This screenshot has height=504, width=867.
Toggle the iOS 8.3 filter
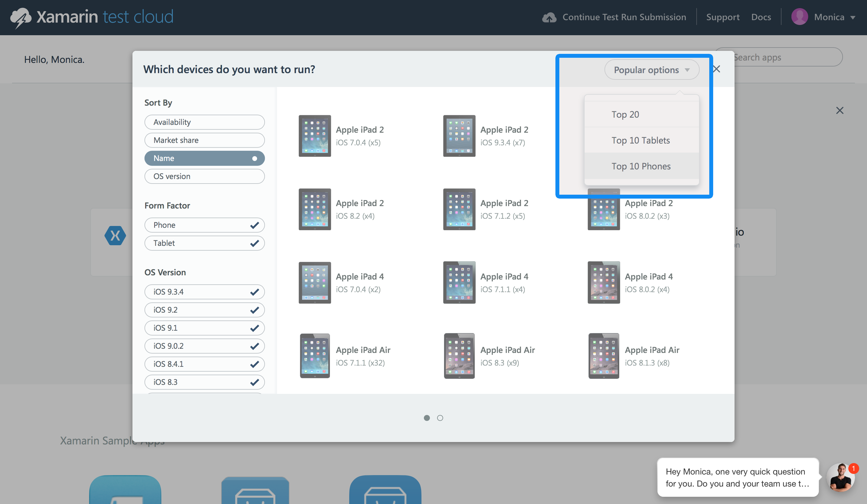click(x=204, y=382)
